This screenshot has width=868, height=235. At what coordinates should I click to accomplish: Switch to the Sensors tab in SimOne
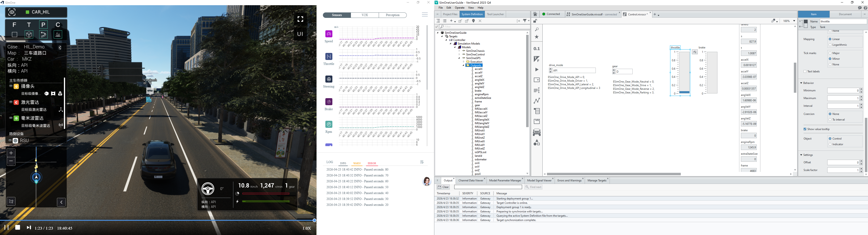(x=337, y=15)
